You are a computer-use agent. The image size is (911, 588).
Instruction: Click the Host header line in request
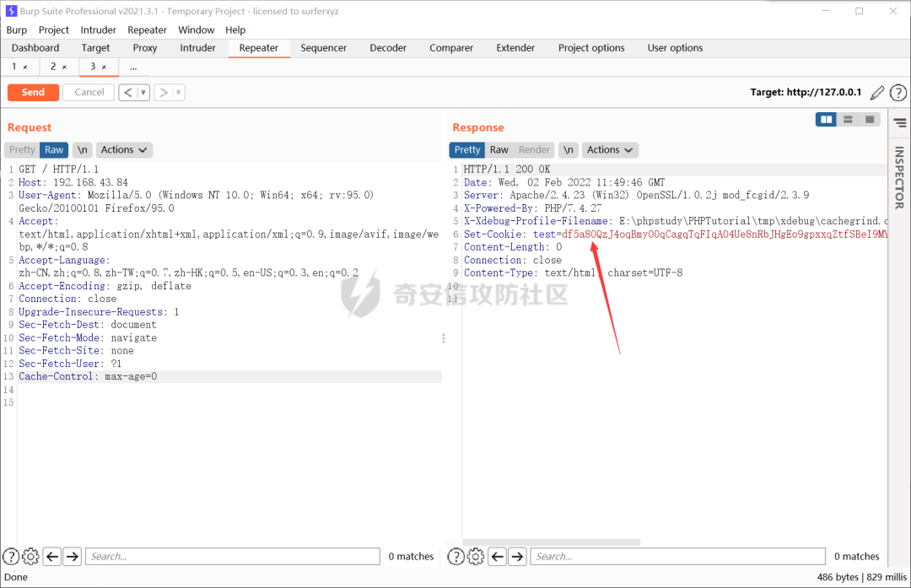pos(73,182)
